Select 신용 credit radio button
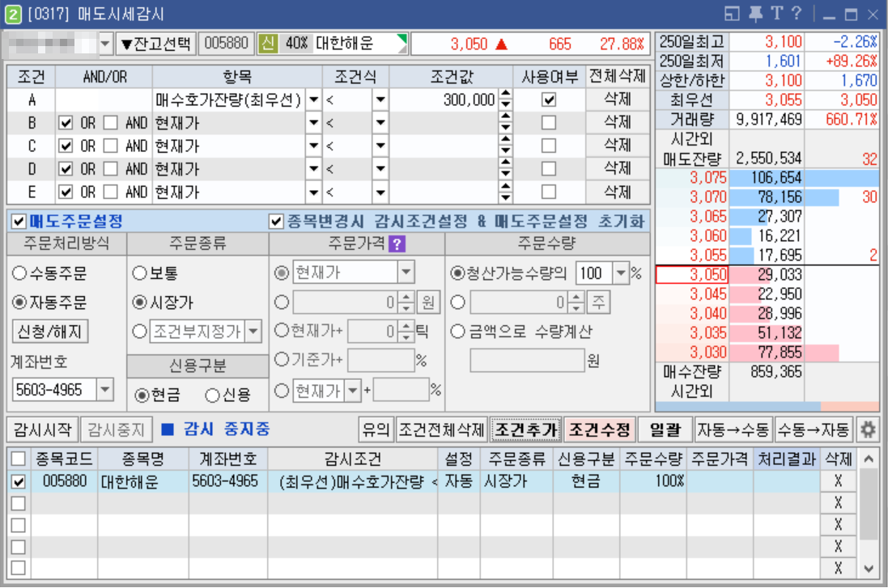 tap(212, 395)
